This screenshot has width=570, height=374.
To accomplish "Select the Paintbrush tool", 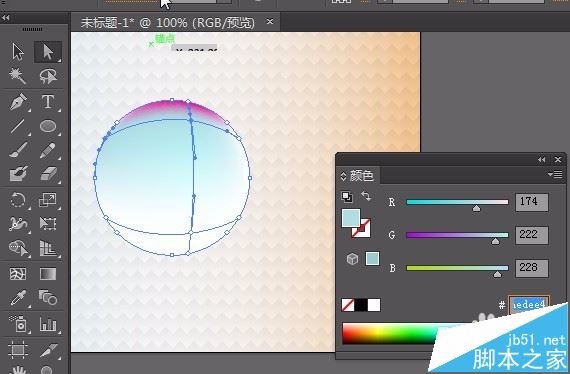I will pyautogui.click(x=18, y=150).
